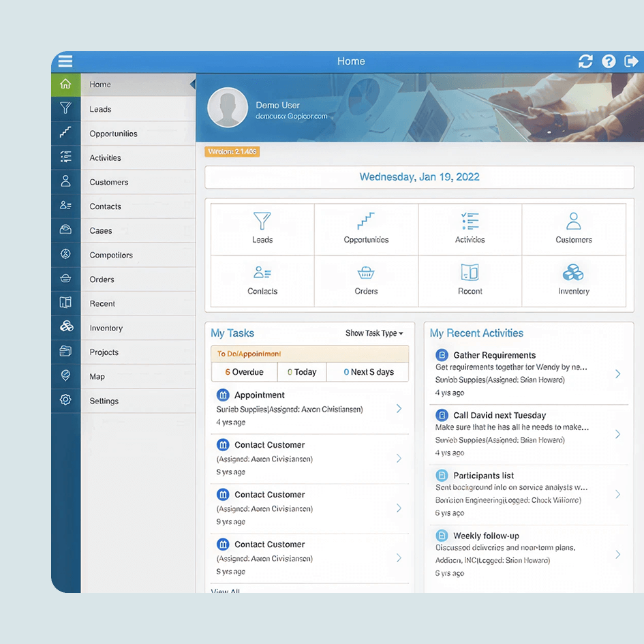The height and width of the screenshot is (644, 644).
Task: Open the help question mark icon
Action: point(609,61)
